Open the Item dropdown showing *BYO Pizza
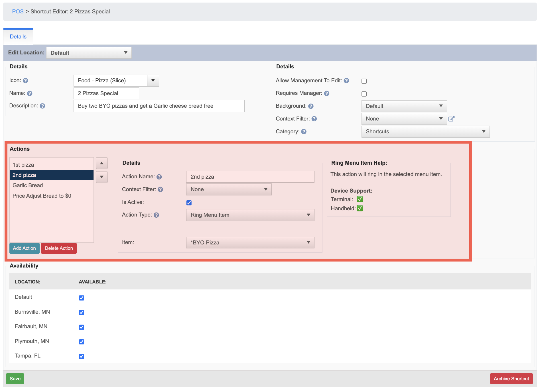This screenshot has width=540, height=392. (x=250, y=242)
